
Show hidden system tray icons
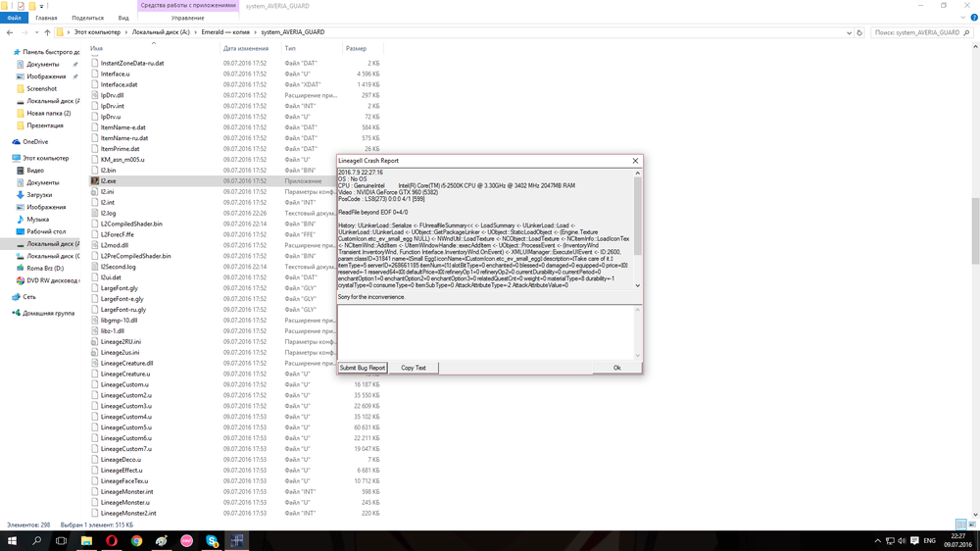click(x=878, y=540)
